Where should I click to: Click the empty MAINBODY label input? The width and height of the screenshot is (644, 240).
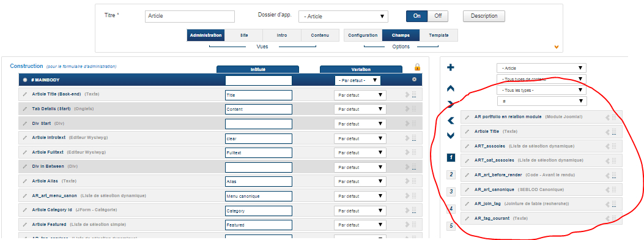coord(258,80)
